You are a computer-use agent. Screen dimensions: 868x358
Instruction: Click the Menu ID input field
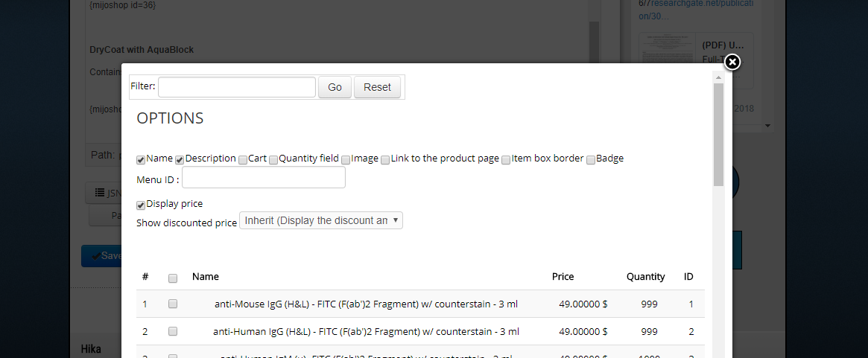264,178
